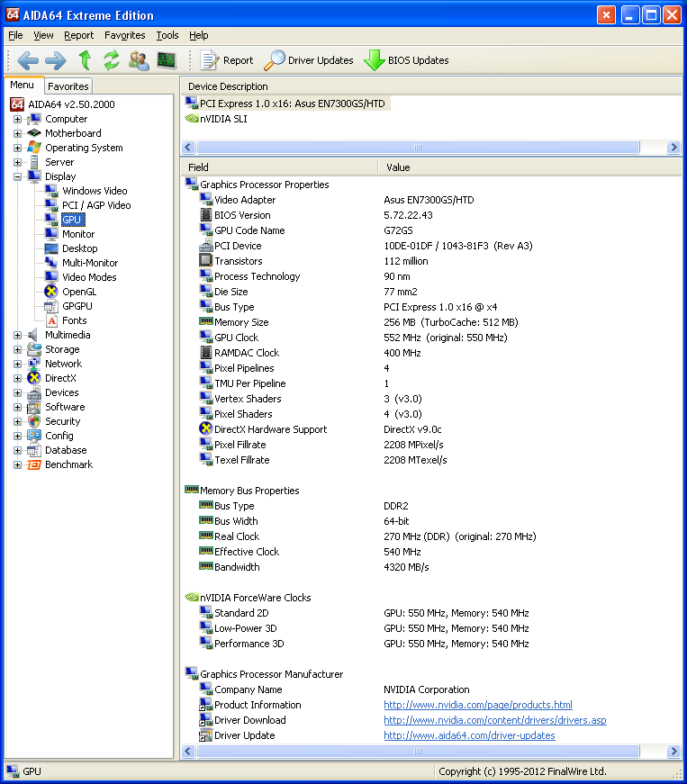Expand the Multimedia tree node
687x784 pixels.
coord(17,335)
